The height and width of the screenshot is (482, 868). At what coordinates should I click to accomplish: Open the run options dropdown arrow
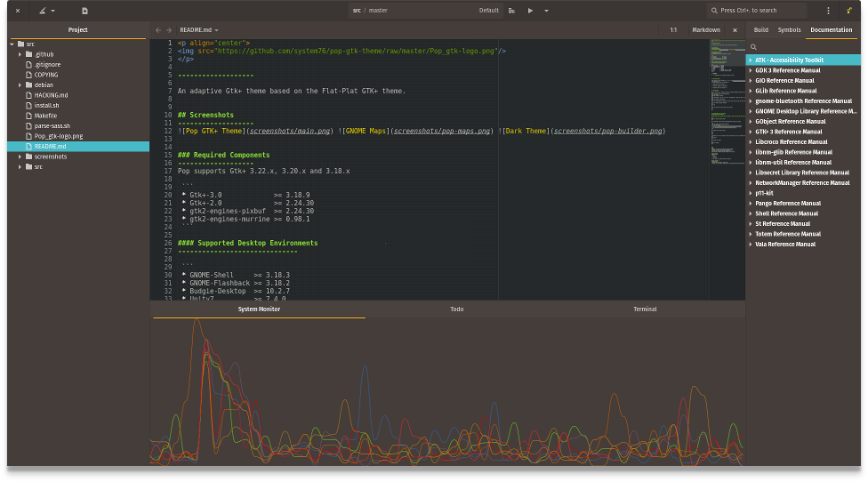pos(546,11)
